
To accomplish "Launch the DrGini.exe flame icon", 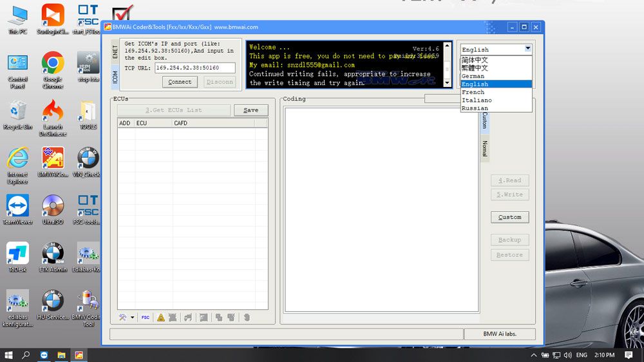I will point(53,119).
